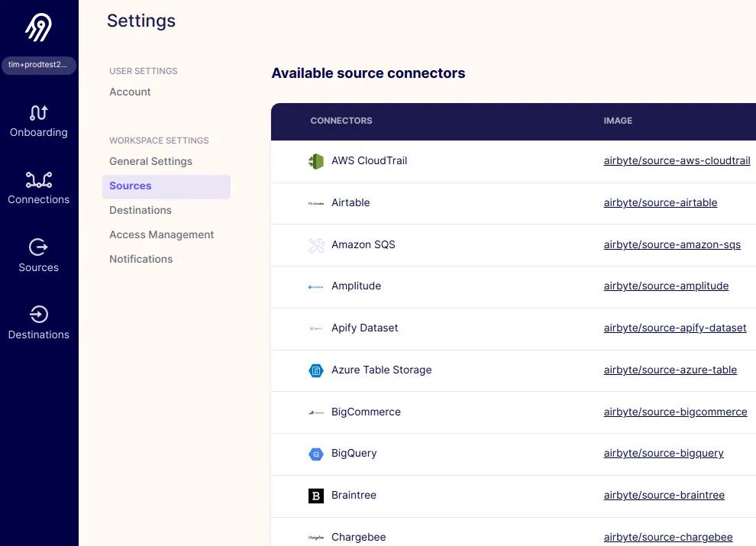Select Sources in the settings menu
Viewport: 756px width, 546px height.
(x=166, y=186)
